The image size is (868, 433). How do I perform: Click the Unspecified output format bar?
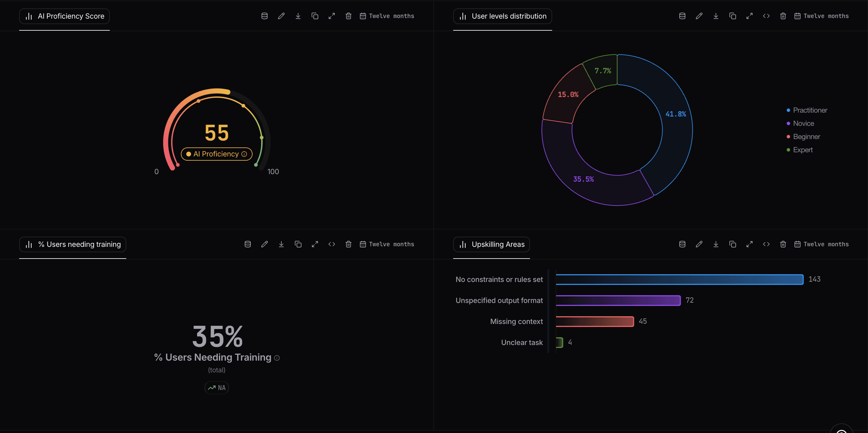click(x=618, y=301)
